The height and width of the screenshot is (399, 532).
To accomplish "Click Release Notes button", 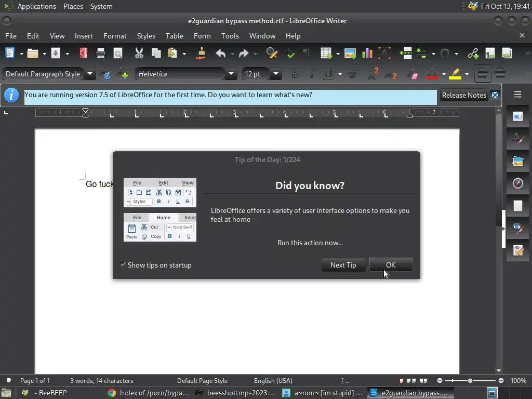I will click(464, 96).
